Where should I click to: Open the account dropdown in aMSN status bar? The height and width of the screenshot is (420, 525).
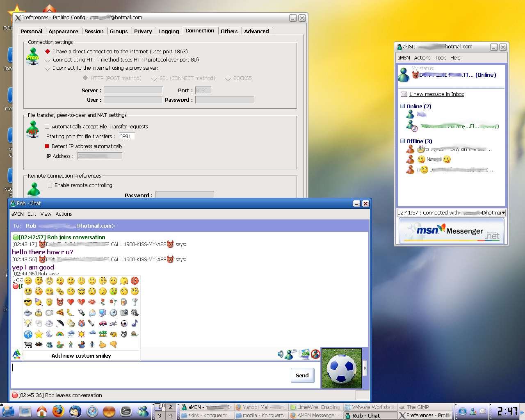[x=503, y=212]
